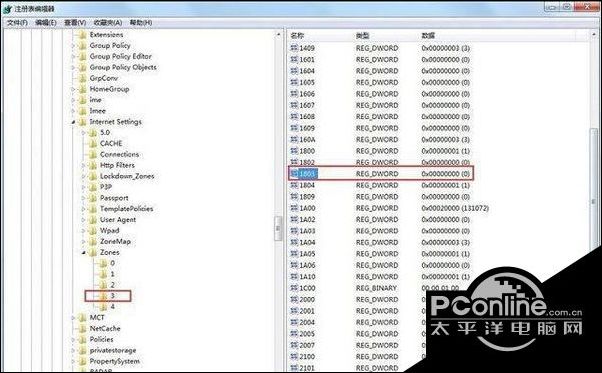Click the tree pane scroll-up arrow

coord(278,35)
